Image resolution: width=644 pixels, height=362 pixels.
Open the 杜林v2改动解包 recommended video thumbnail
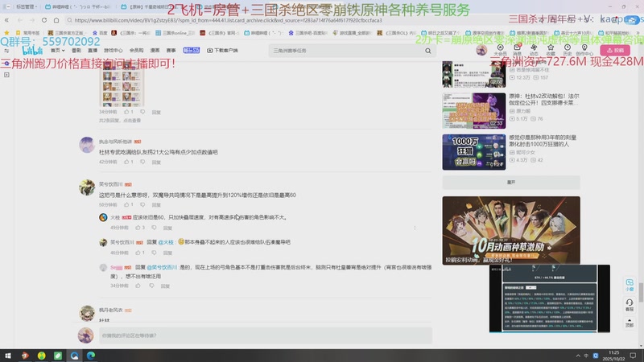tap(474, 110)
